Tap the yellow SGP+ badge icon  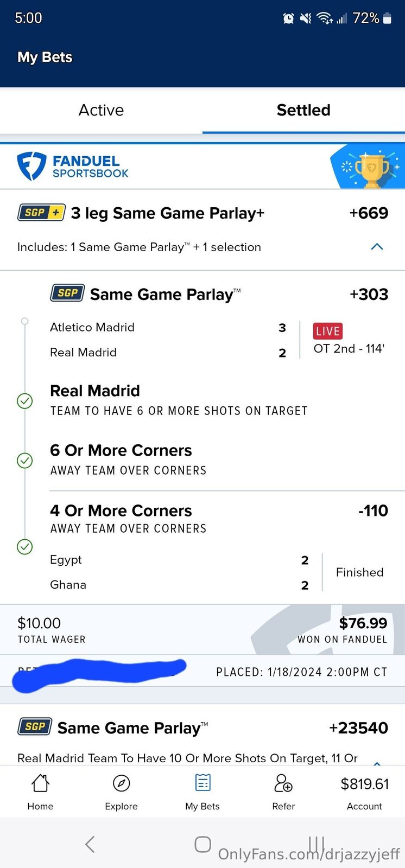41,213
